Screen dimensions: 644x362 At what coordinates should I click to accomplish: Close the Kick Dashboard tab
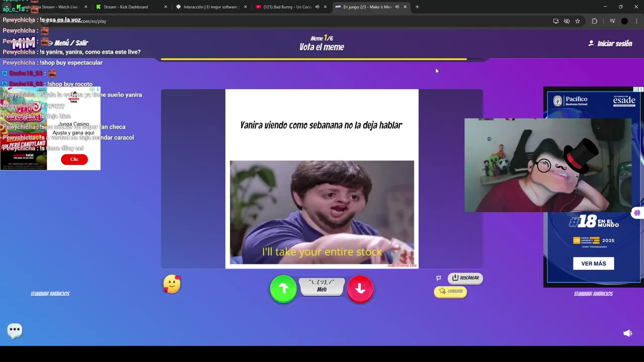click(166, 7)
